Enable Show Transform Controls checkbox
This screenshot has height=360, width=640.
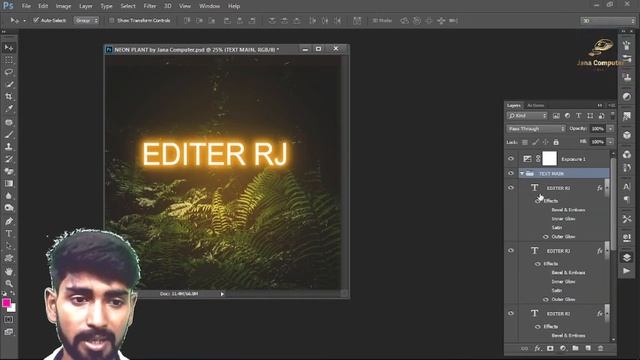(x=111, y=20)
